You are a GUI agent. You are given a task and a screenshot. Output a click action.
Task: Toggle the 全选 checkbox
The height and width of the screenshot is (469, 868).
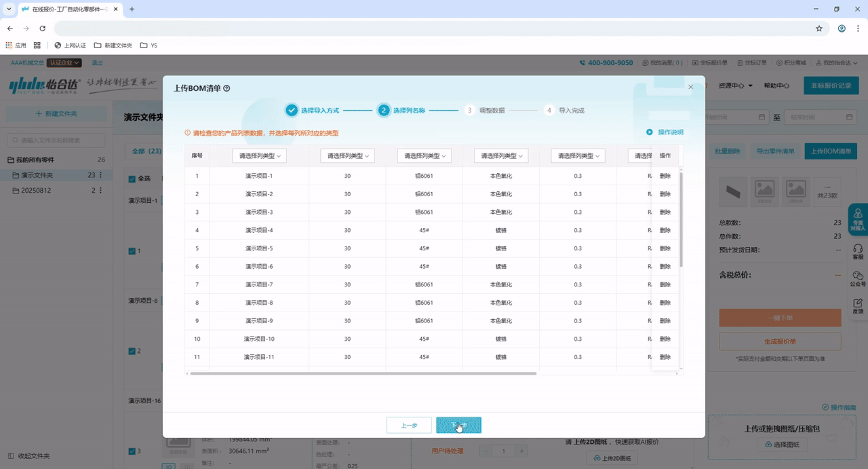[132, 179]
